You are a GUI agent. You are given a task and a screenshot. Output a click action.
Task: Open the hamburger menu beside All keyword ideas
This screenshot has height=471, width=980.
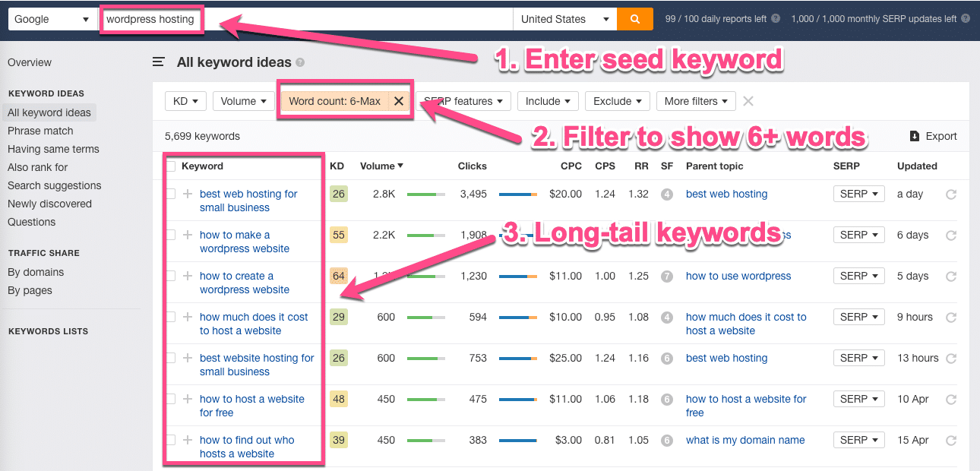click(x=159, y=62)
